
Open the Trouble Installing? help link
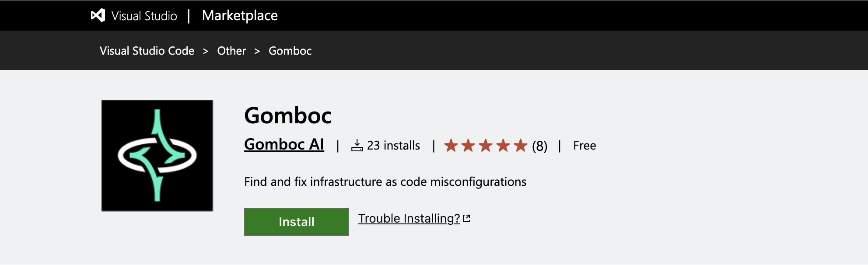[x=409, y=218]
